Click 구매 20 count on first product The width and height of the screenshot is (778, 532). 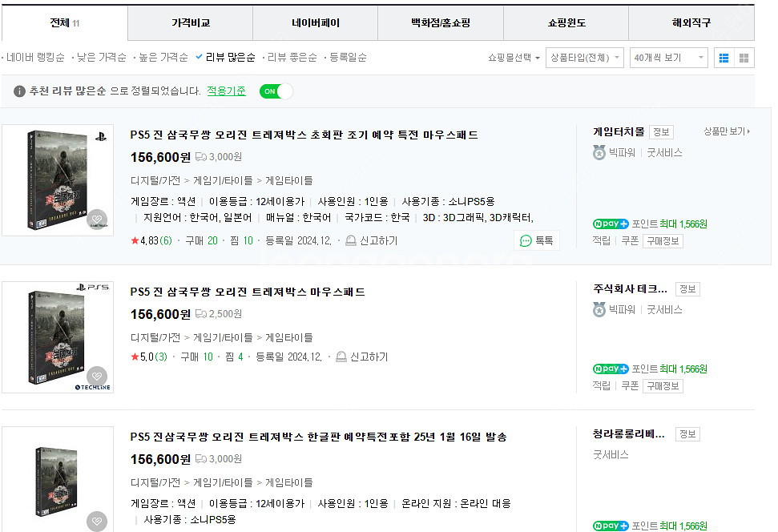(x=201, y=240)
